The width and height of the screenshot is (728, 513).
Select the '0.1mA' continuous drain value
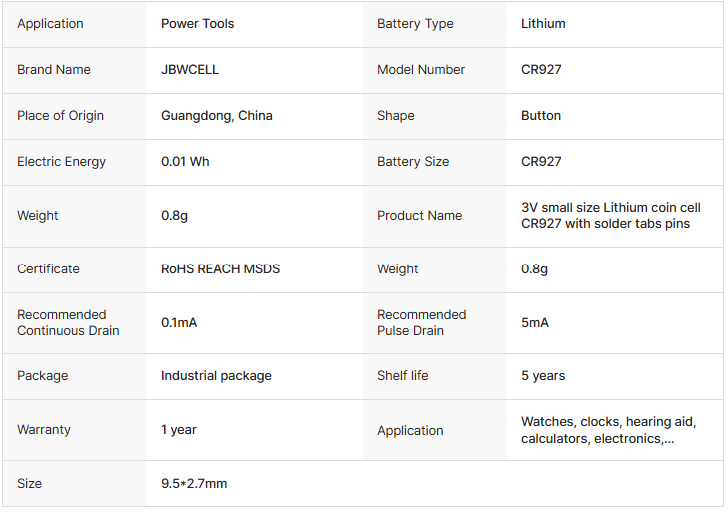click(x=181, y=323)
